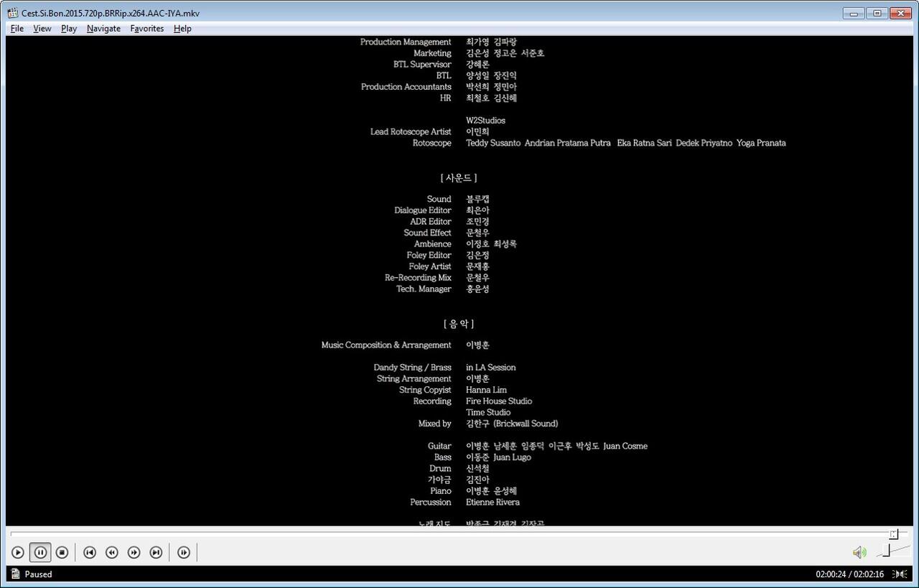Viewport: 919px width, 588px height.
Task: Click the increase speed (fast-forward) button
Action: [x=134, y=552]
